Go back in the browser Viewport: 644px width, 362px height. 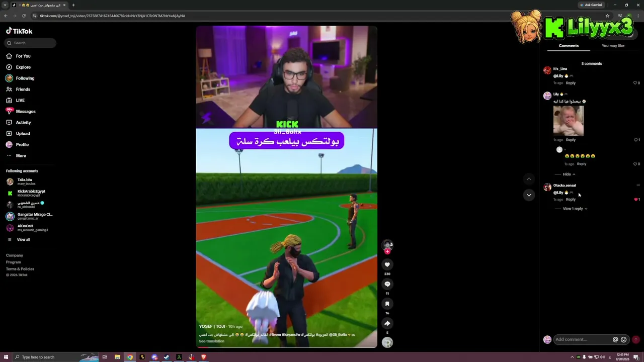click(x=6, y=16)
